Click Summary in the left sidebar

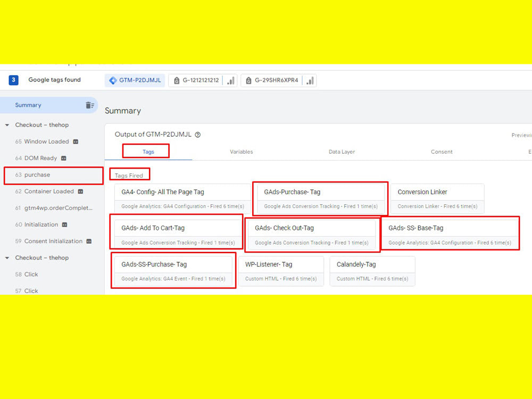pyautogui.click(x=28, y=105)
